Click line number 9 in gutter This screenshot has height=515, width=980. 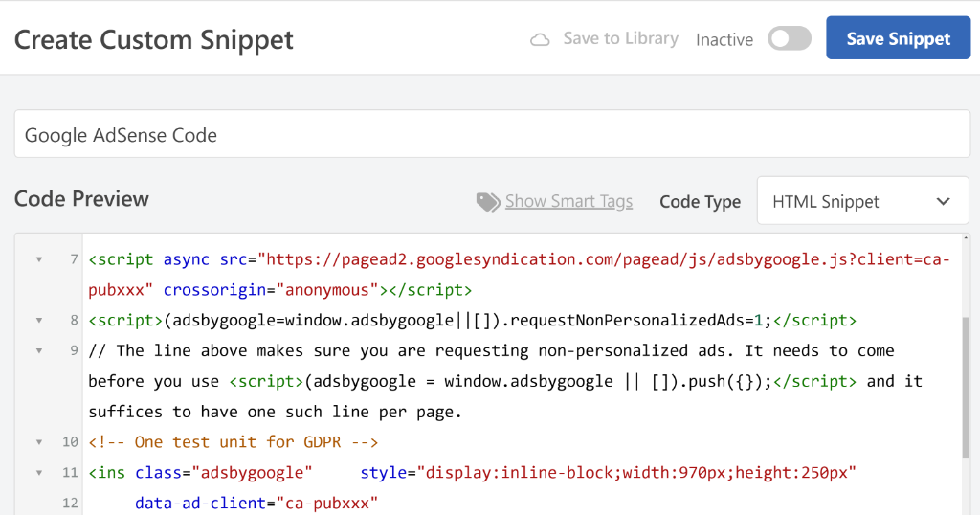point(75,350)
